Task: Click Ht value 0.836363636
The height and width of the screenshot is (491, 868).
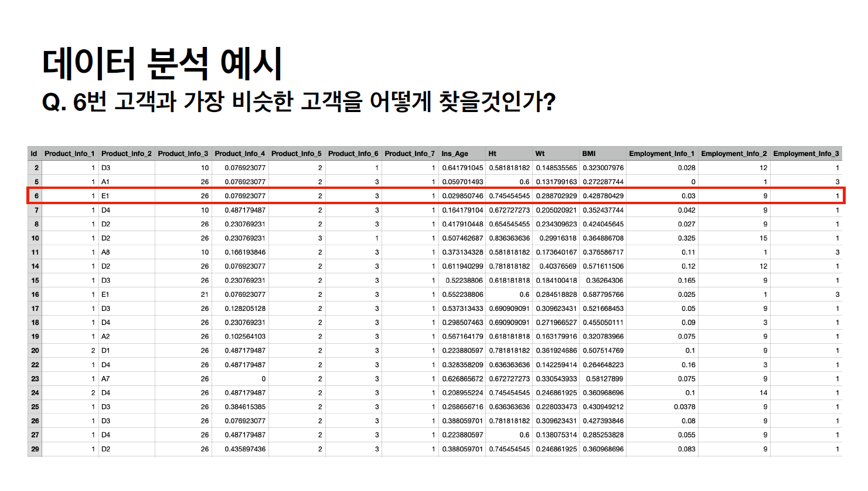Action: point(509,238)
